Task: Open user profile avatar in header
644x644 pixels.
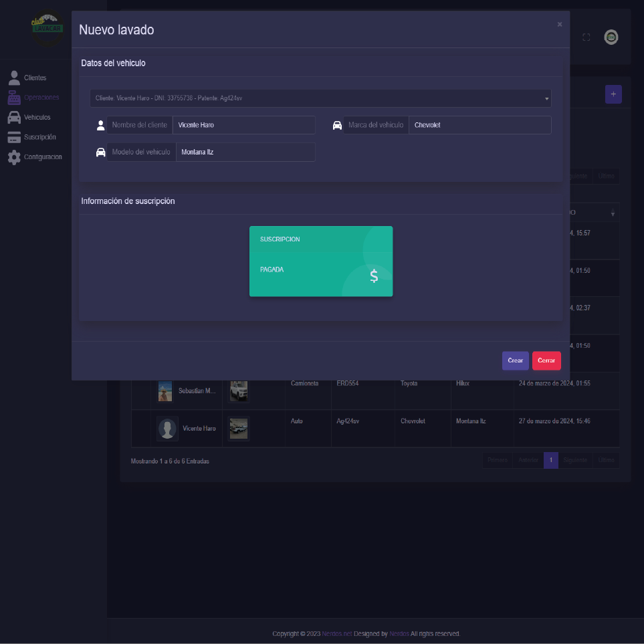Action: click(611, 37)
